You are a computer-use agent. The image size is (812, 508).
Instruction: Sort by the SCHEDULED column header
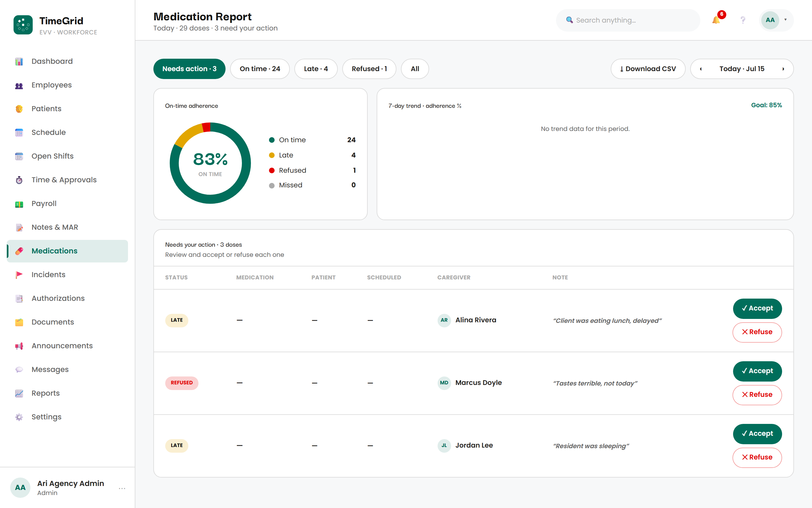384,277
